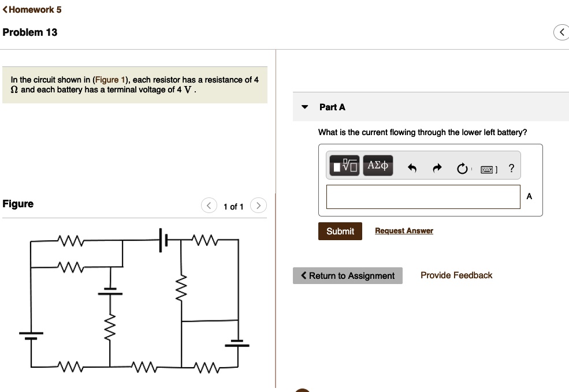
Task: Click inside the answer input box
Action: 423,196
